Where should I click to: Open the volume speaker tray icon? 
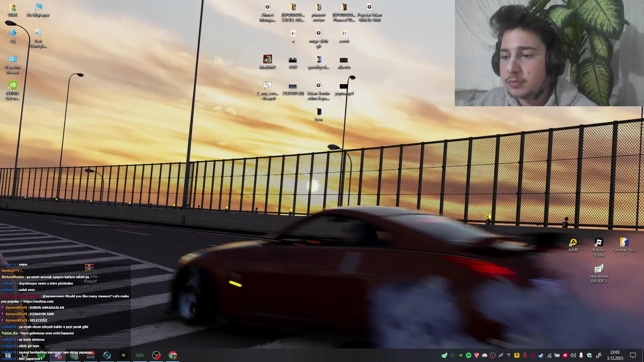(573, 355)
